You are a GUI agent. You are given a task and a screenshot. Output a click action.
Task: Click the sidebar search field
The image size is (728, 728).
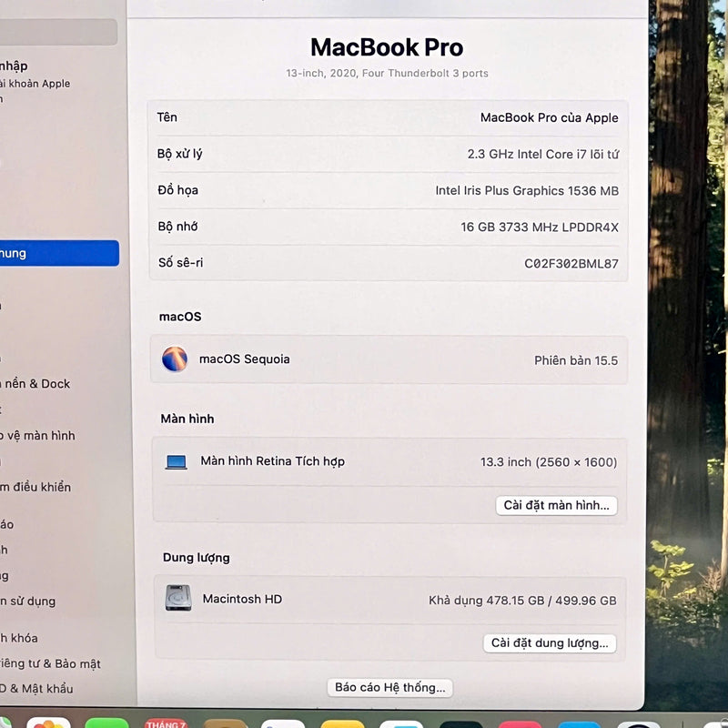[55, 33]
